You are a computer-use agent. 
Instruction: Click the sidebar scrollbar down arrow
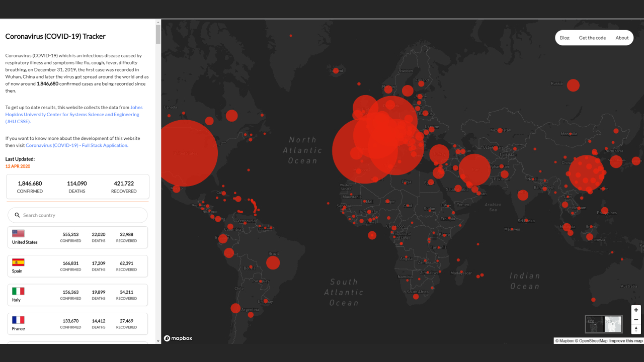[158, 341]
